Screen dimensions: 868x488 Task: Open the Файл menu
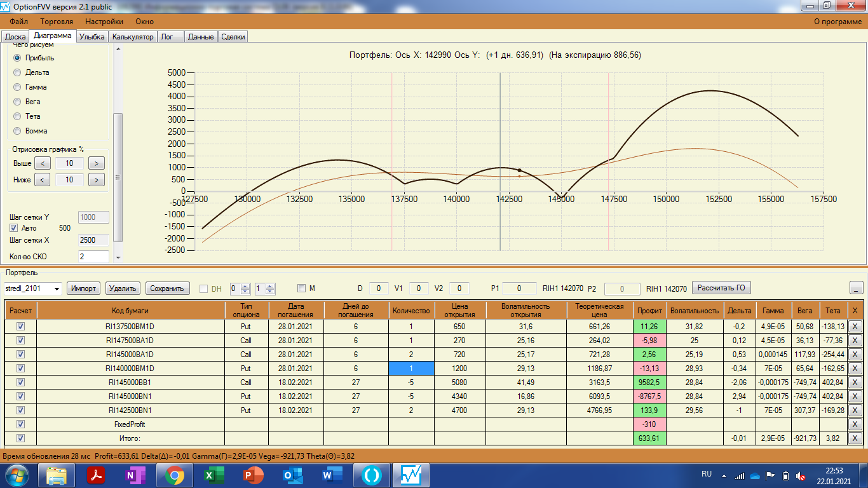19,22
